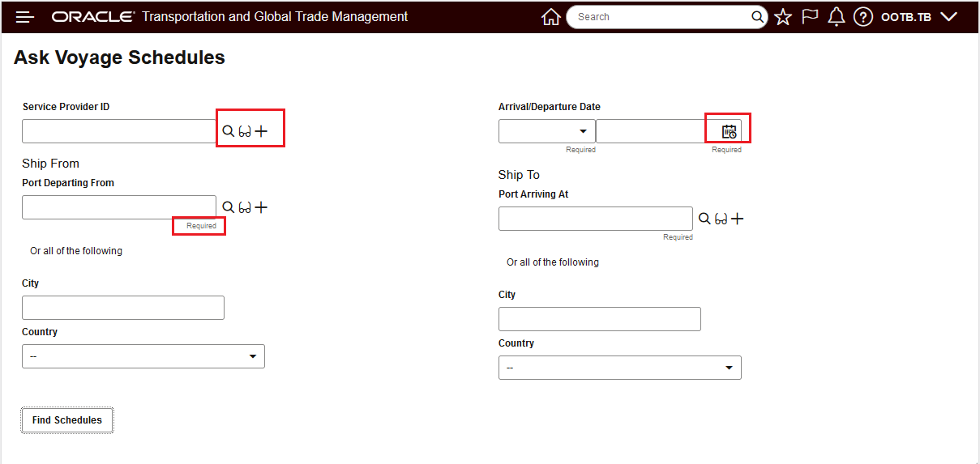This screenshot has width=980, height=464.
Task: Focus the Ship From City field
Action: point(123,308)
